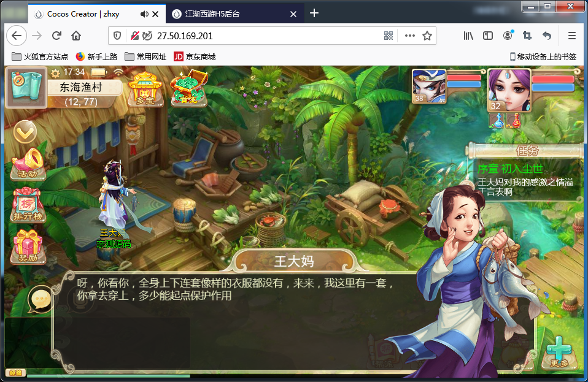Bookmark this page with the star
The width and height of the screenshot is (588, 382).
(x=427, y=36)
